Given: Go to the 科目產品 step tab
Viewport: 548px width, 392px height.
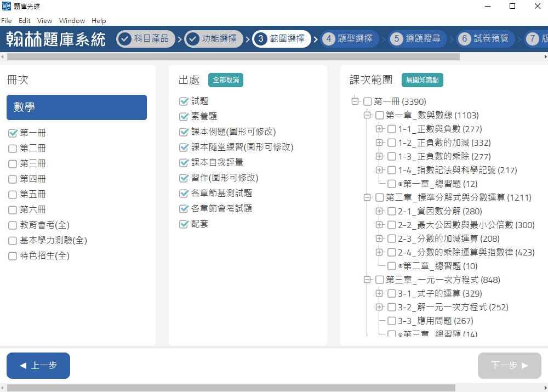Looking at the screenshot, I should pos(145,39).
